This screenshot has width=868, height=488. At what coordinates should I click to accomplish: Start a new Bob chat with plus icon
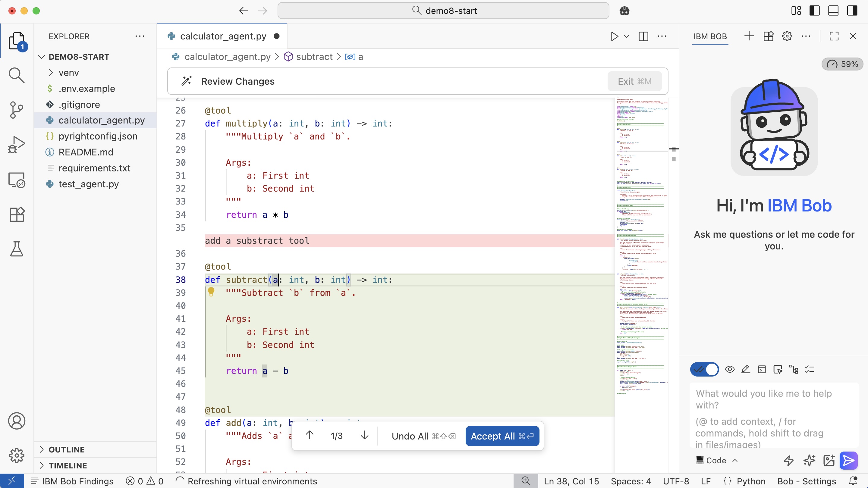click(x=749, y=36)
